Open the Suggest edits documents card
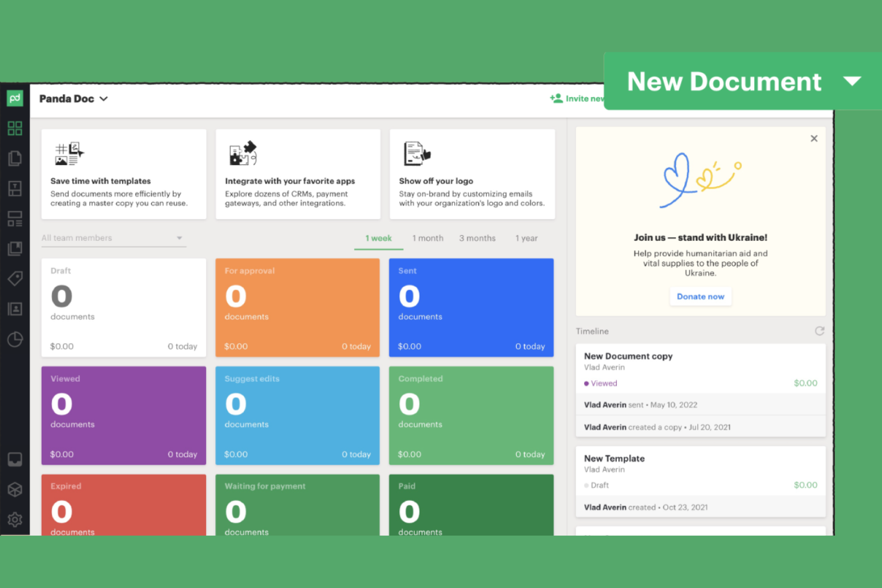 297,415
